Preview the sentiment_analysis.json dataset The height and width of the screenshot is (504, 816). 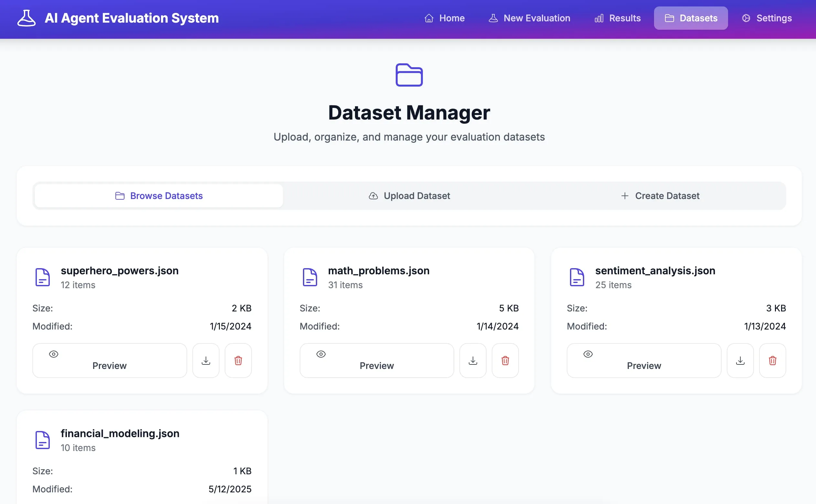pos(644,360)
